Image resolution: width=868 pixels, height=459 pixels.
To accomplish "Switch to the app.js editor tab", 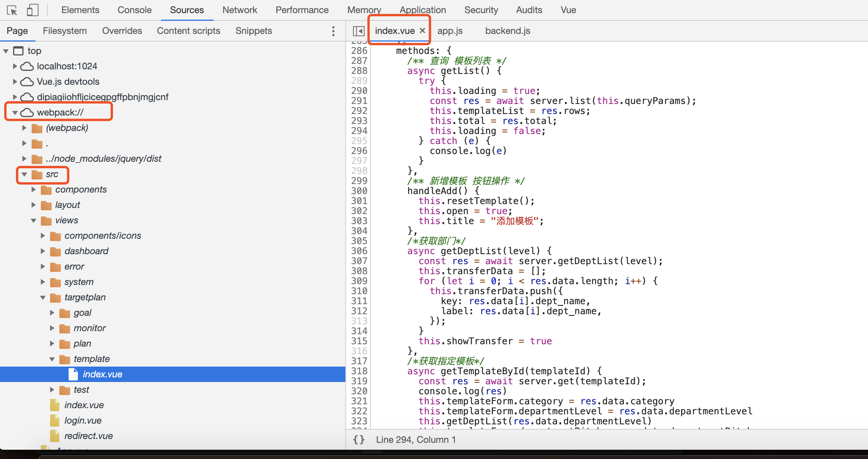I will pos(450,31).
